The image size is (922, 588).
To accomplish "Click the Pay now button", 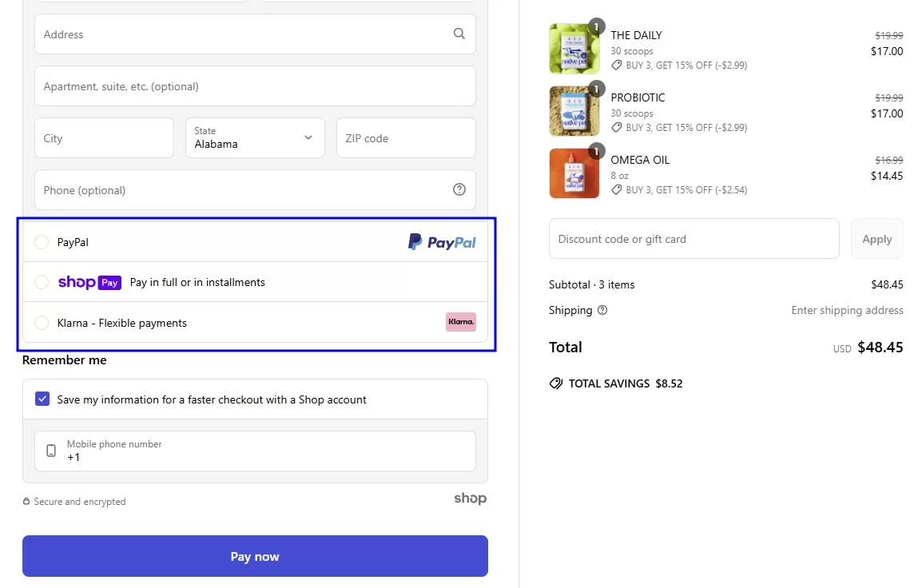I will pos(255,556).
